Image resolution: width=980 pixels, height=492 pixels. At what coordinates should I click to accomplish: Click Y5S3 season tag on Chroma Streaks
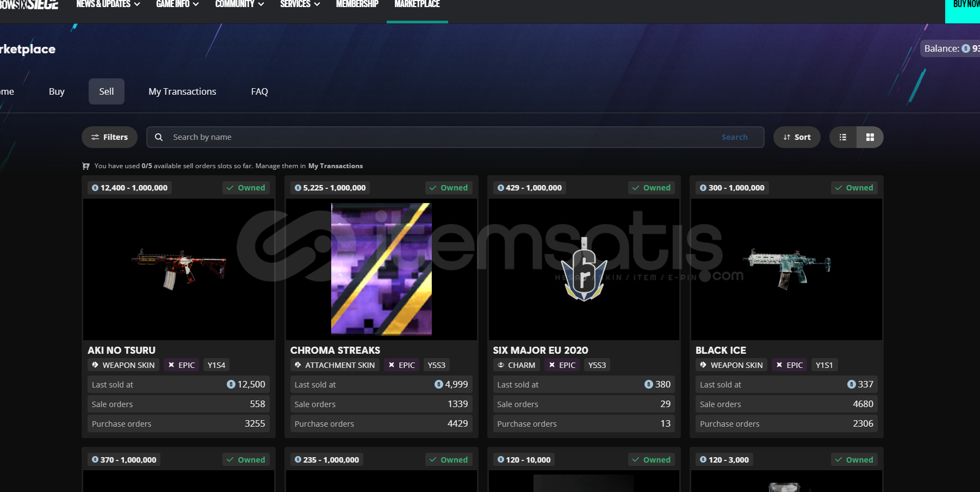[x=437, y=365]
